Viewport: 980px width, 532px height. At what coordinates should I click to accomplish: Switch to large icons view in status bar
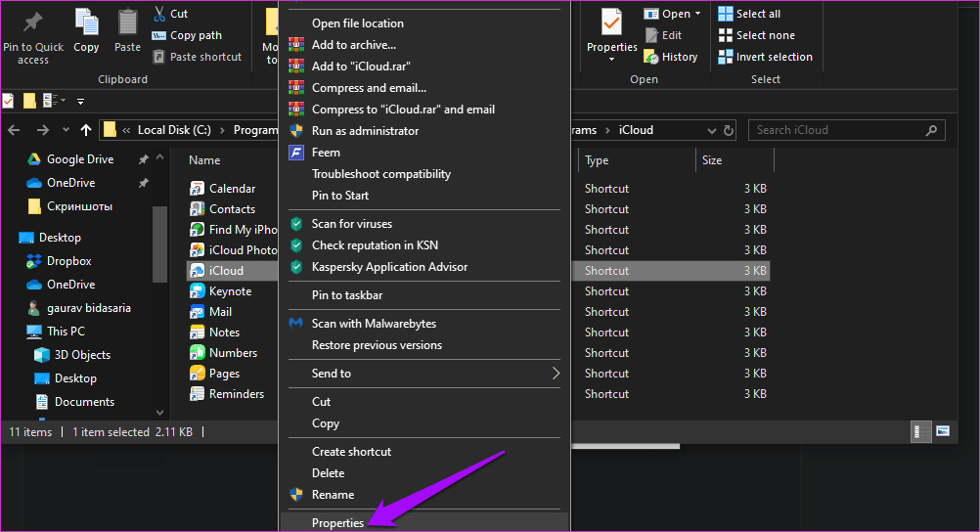click(x=943, y=431)
